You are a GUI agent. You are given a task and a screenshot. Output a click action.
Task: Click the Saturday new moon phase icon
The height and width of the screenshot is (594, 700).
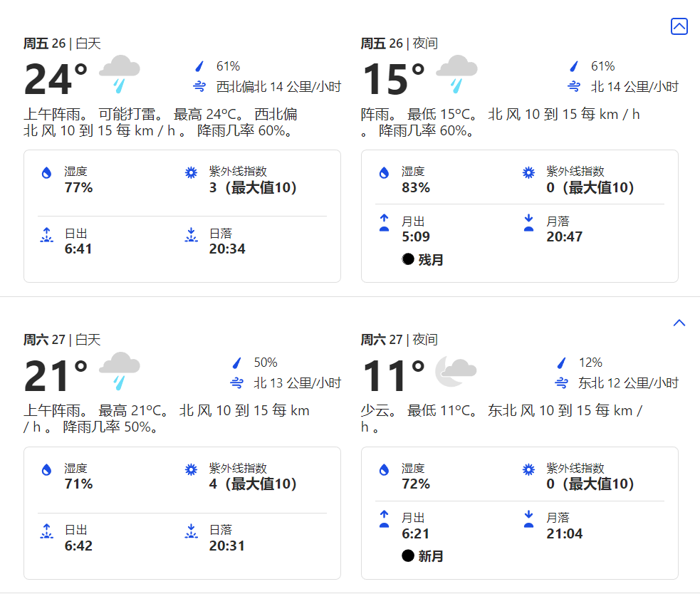pos(408,556)
